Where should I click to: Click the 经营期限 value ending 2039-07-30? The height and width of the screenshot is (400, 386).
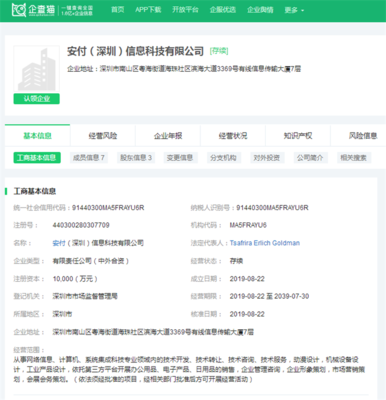pos(269,296)
